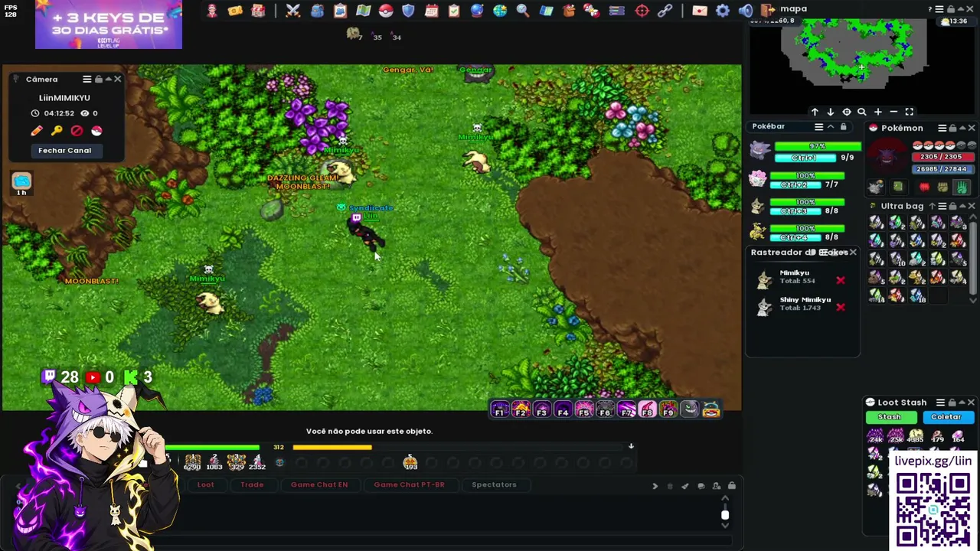Open the calendar icon in toolbar
This screenshot has width=980, height=551.
click(431, 11)
